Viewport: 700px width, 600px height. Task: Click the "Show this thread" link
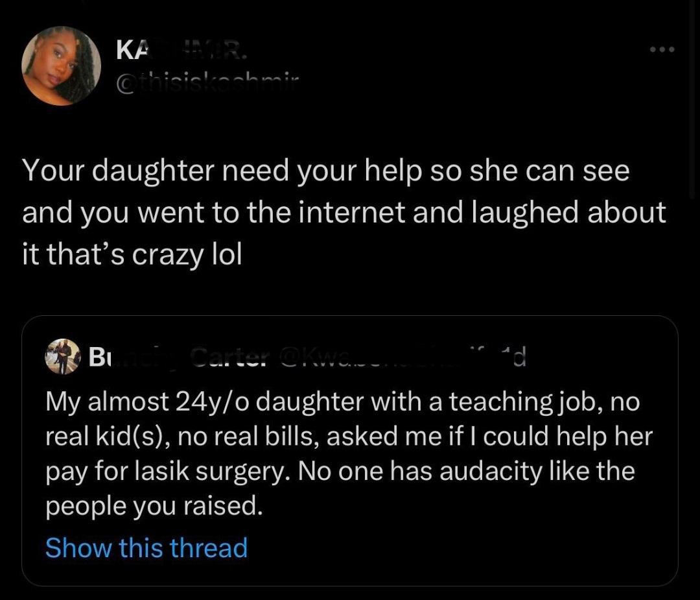click(146, 547)
